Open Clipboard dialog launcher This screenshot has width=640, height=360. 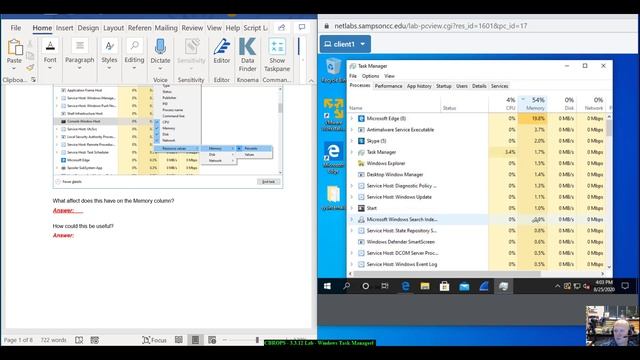33,80
